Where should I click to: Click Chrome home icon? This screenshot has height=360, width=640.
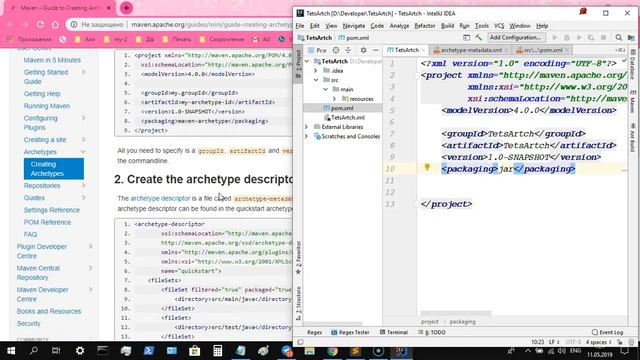tap(55, 24)
